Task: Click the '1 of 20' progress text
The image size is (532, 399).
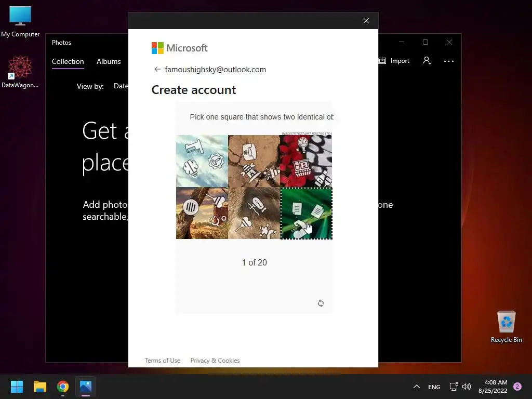Action: point(254,262)
